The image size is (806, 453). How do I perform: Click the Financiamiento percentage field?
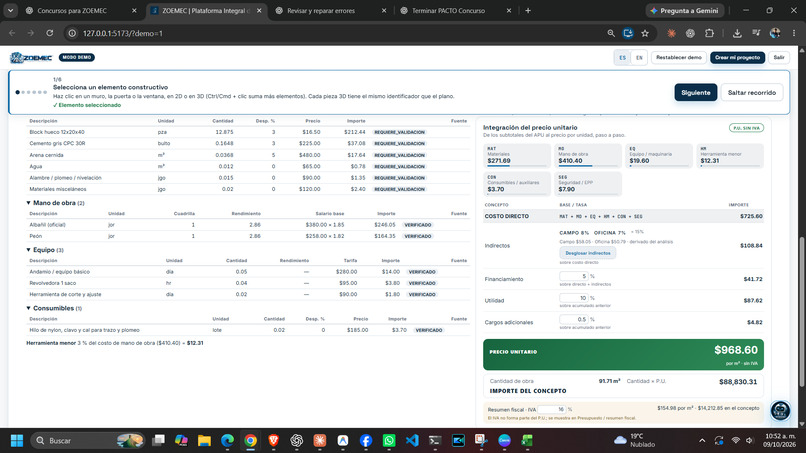(574, 276)
